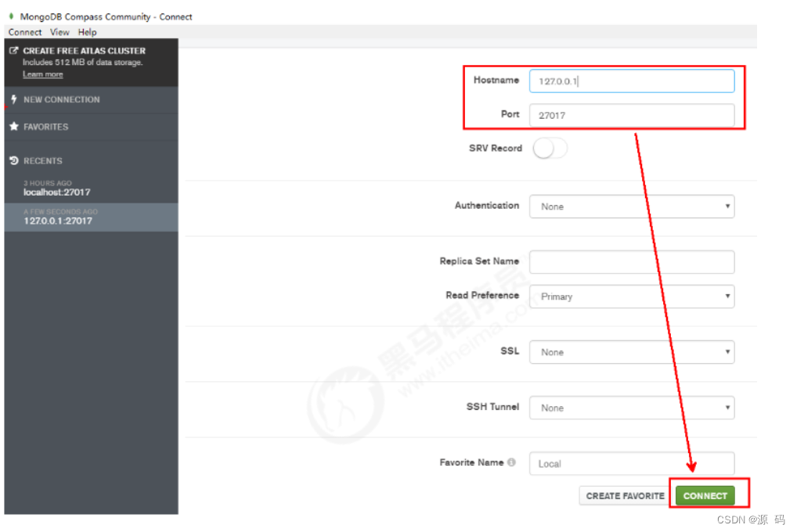Open the Authentication dropdown
The width and height of the screenshot is (797, 532).
tap(632, 207)
